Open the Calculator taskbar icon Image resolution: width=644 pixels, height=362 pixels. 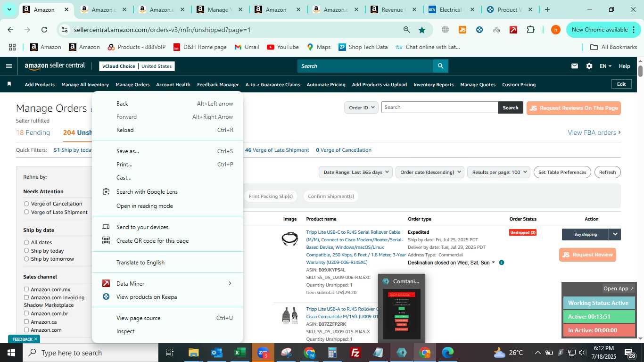[x=332, y=353]
